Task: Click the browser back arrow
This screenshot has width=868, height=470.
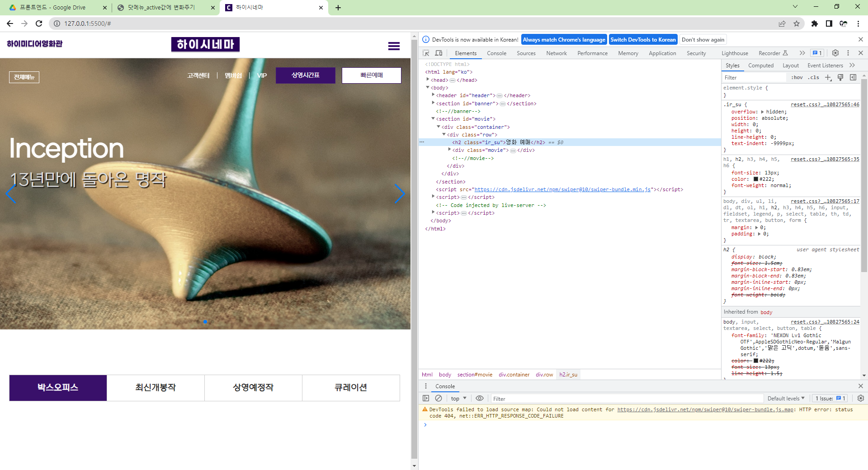Action: click(10, 23)
